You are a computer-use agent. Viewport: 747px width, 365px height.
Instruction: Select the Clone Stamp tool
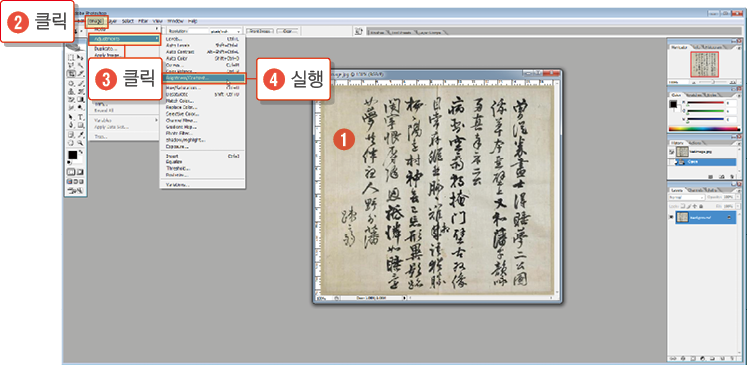pyautogui.click(x=71, y=91)
